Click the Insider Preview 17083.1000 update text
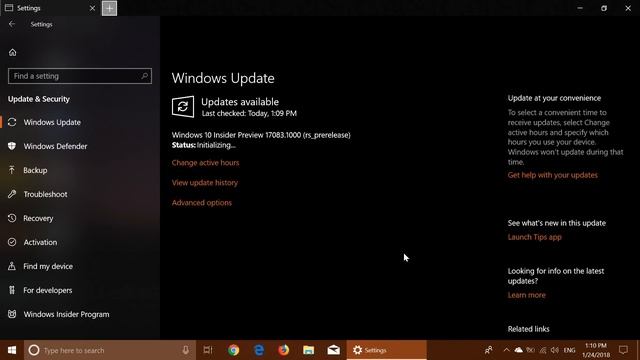Image resolution: width=640 pixels, height=360 pixels. [x=261, y=135]
